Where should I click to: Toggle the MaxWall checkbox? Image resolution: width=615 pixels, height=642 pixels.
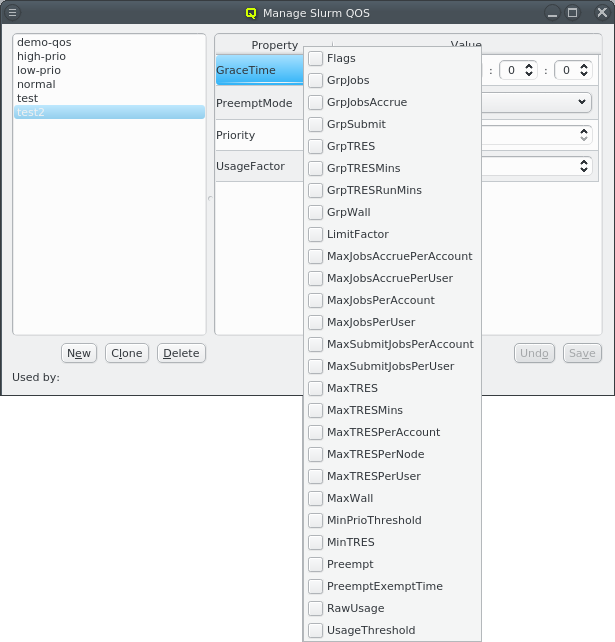coord(315,498)
